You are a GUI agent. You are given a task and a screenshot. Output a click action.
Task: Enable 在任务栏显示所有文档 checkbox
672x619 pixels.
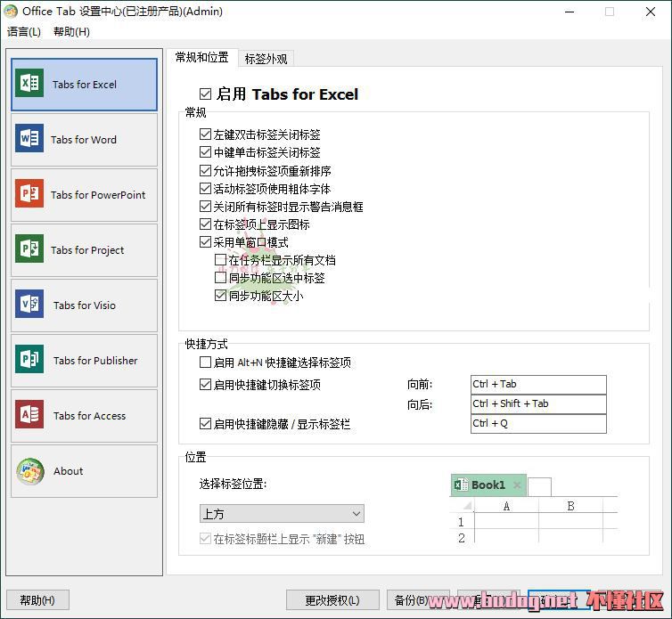(x=221, y=261)
